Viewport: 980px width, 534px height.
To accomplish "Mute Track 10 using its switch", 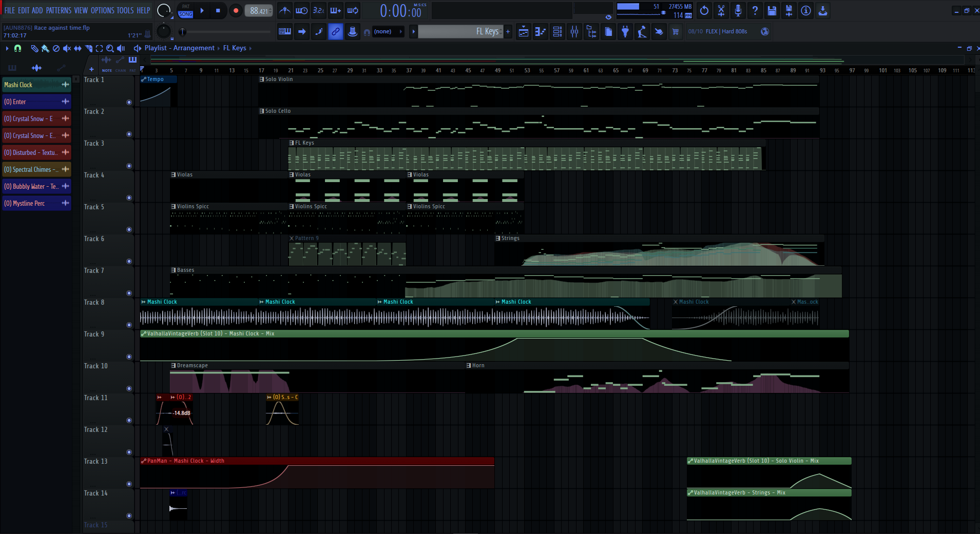I will click(x=129, y=388).
